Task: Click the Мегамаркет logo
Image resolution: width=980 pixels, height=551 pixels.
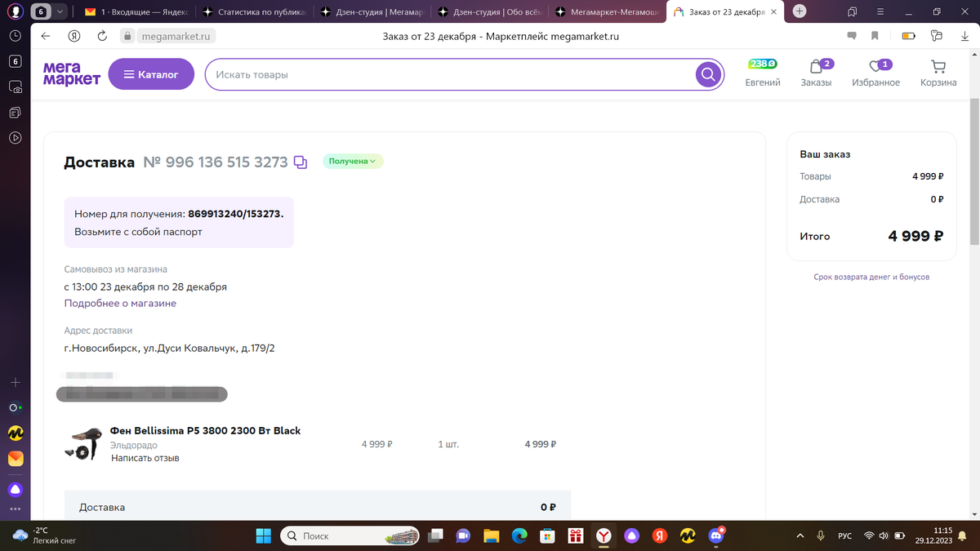Action: click(x=72, y=74)
